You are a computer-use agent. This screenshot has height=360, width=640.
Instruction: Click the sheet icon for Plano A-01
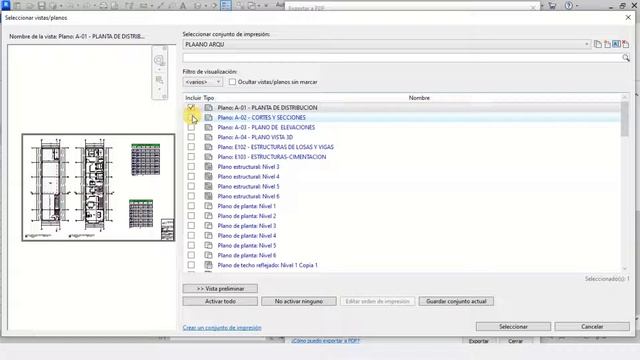(x=209, y=108)
